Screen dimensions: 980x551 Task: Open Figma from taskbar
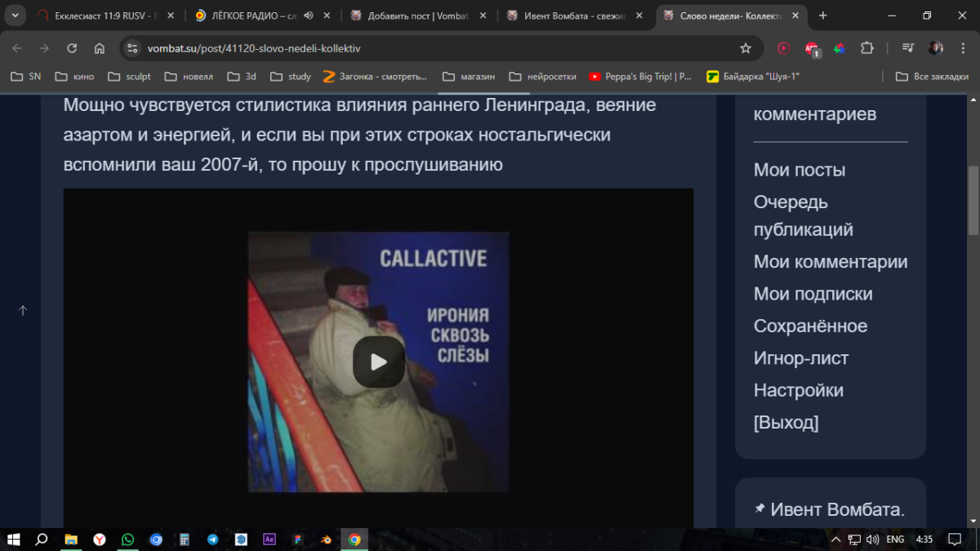pyautogui.click(x=298, y=540)
